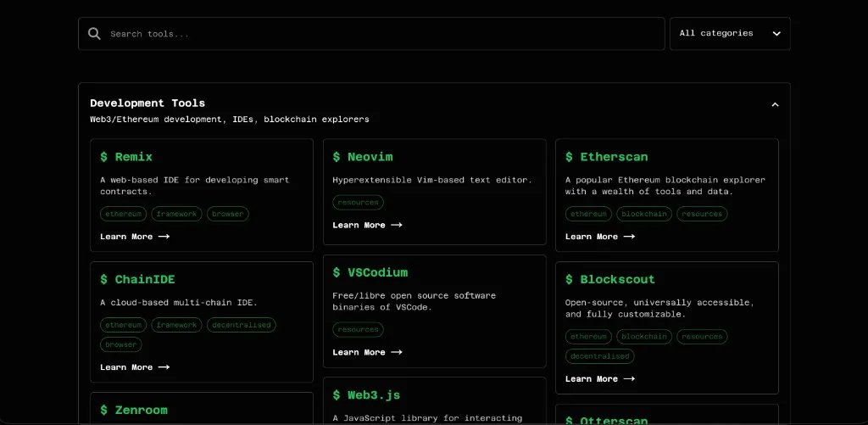Open the Zenroom tool title

coord(141,410)
